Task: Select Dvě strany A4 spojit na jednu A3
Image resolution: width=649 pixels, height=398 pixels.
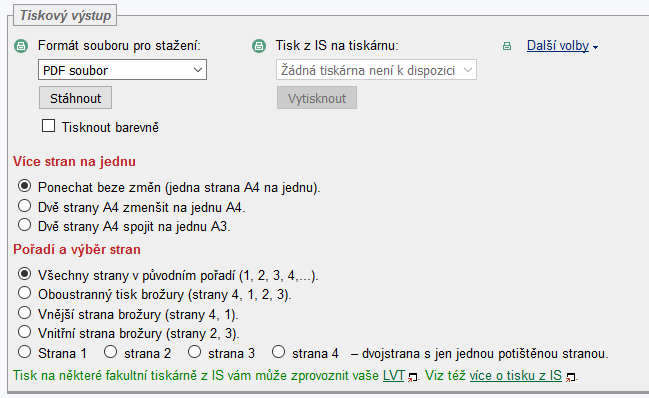Action: tap(24, 225)
